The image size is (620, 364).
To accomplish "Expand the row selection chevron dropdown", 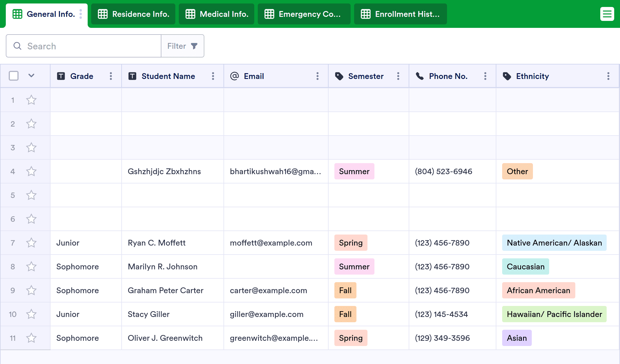I will (x=31, y=76).
